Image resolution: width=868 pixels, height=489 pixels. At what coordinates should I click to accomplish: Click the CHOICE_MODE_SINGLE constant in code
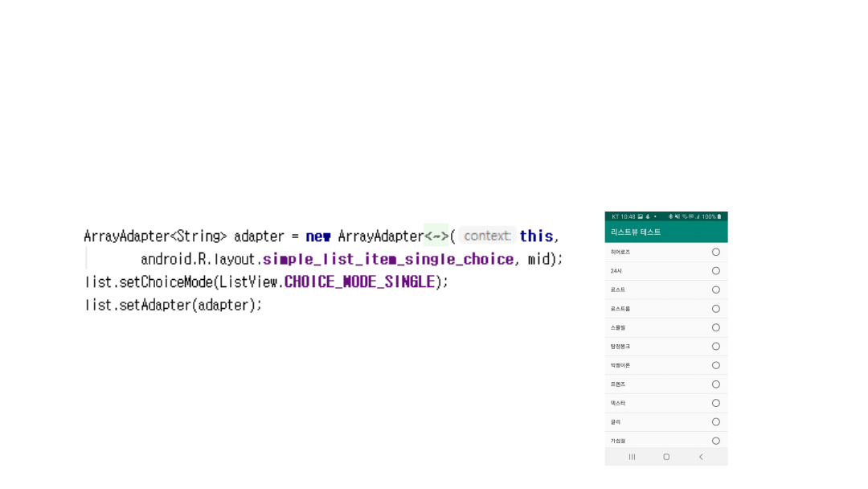(x=359, y=282)
